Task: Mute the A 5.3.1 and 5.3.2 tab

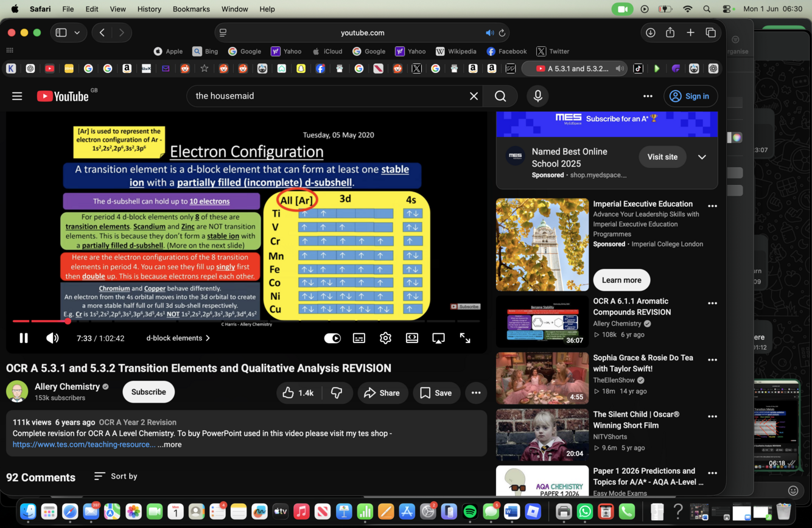Action: (x=618, y=69)
